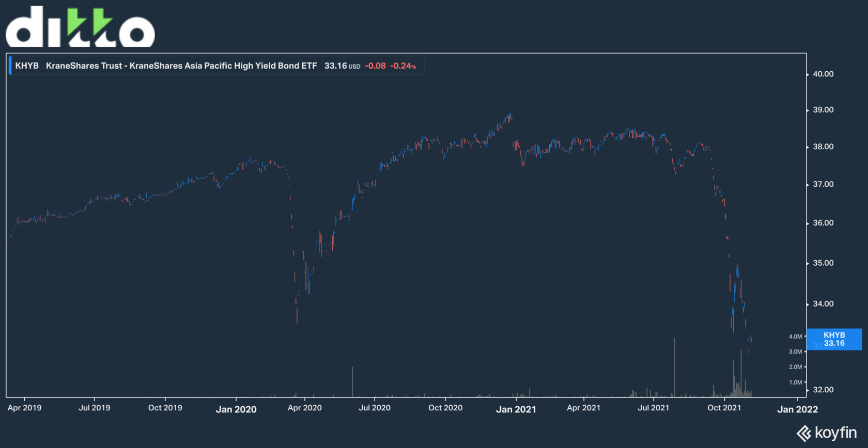Click the 33.16 USD price in legend
Image resolution: width=868 pixels, height=448 pixels.
tap(342, 66)
